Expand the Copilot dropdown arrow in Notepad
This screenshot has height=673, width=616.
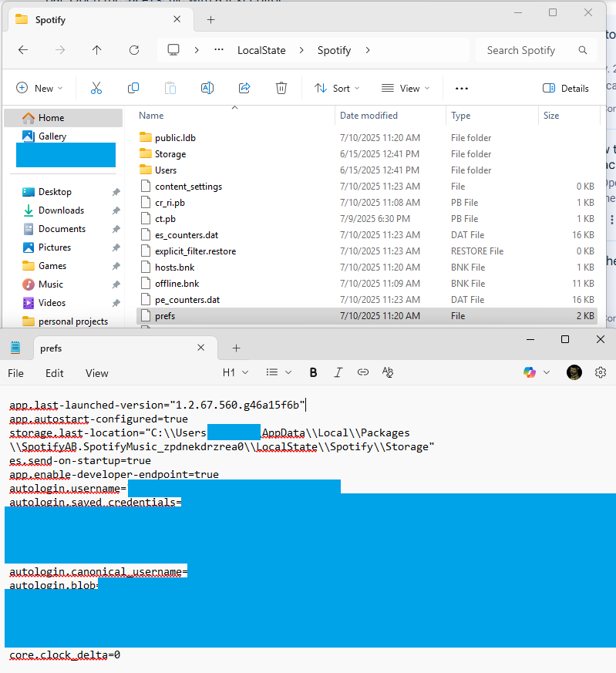pyautogui.click(x=547, y=372)
